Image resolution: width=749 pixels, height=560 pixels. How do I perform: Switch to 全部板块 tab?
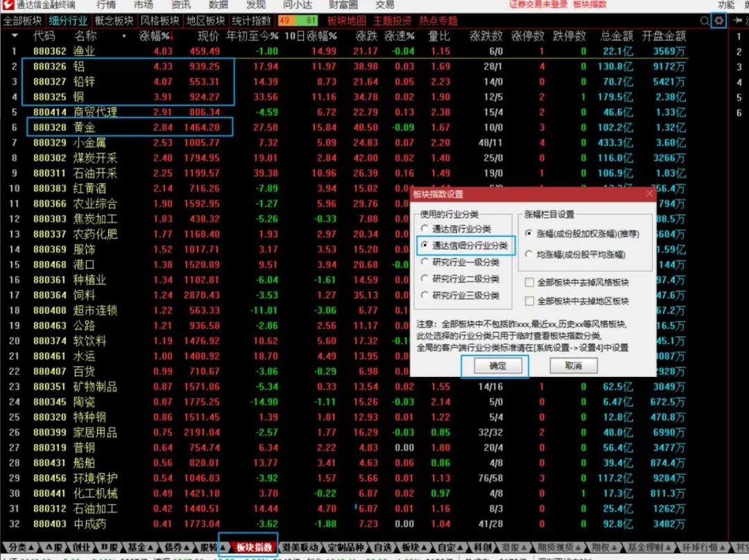22,21
